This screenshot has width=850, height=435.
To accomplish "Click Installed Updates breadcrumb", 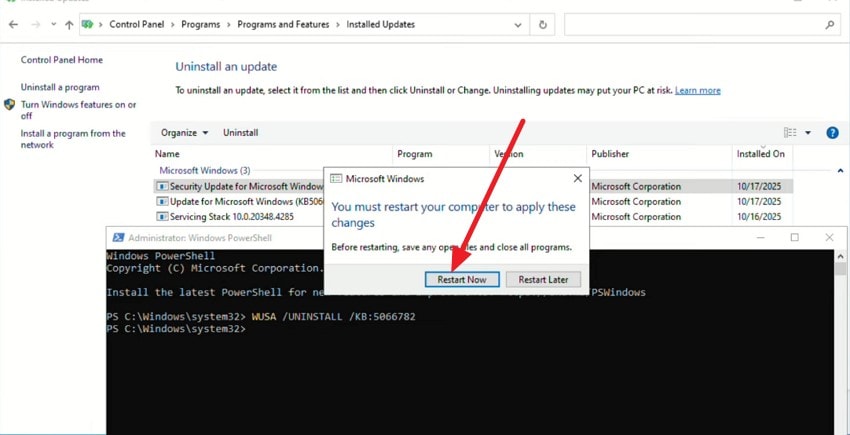I will point(381,24).
